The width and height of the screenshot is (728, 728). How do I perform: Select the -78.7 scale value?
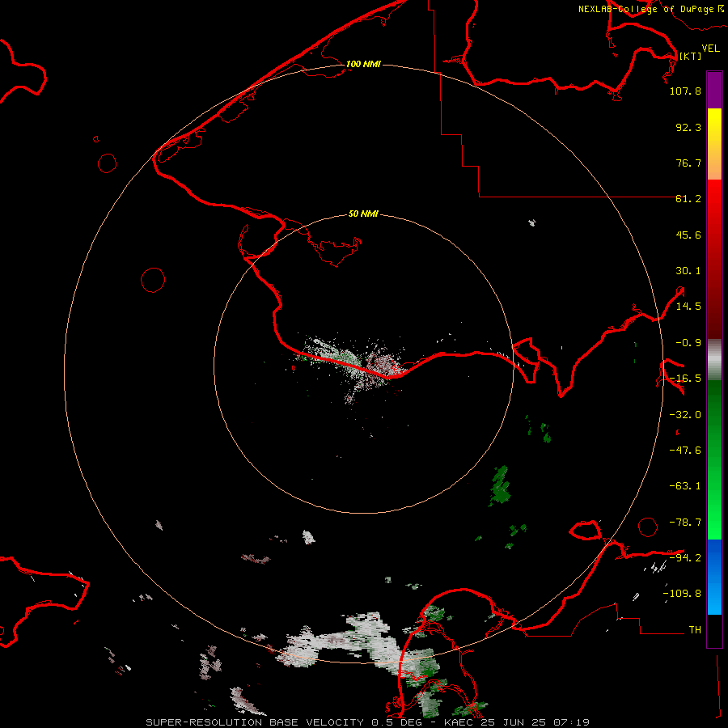(685, 523)
